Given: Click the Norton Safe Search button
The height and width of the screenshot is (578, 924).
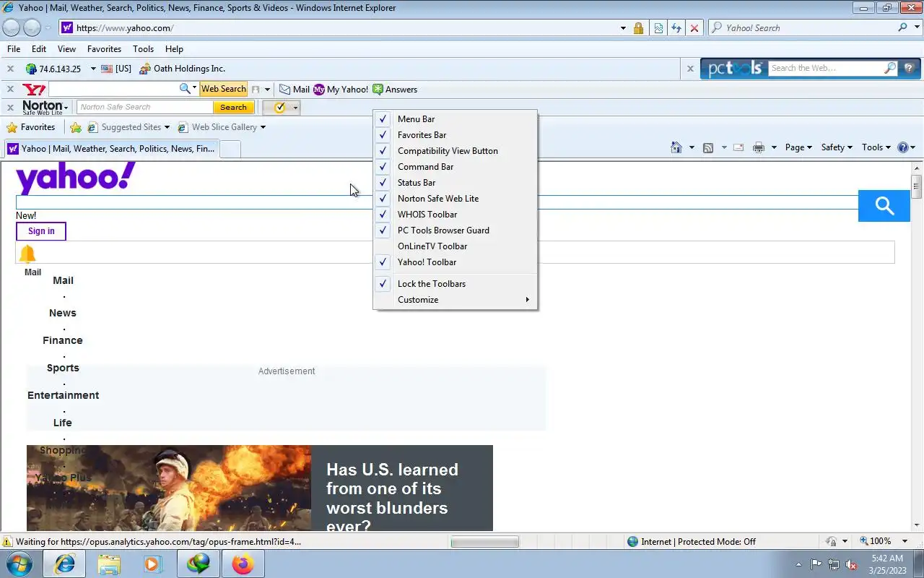Looking at the screenshot, I should pyautogui.click(x=233, y=107).
